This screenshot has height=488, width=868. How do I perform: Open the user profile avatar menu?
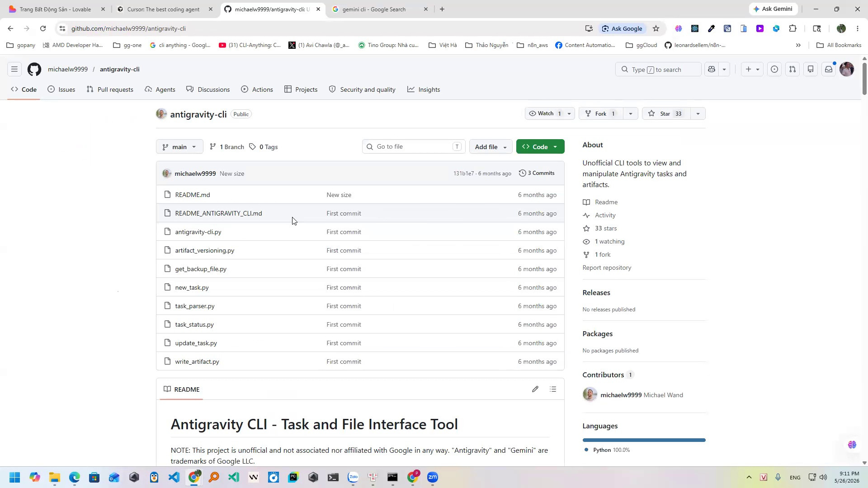(x=847, y=70)
